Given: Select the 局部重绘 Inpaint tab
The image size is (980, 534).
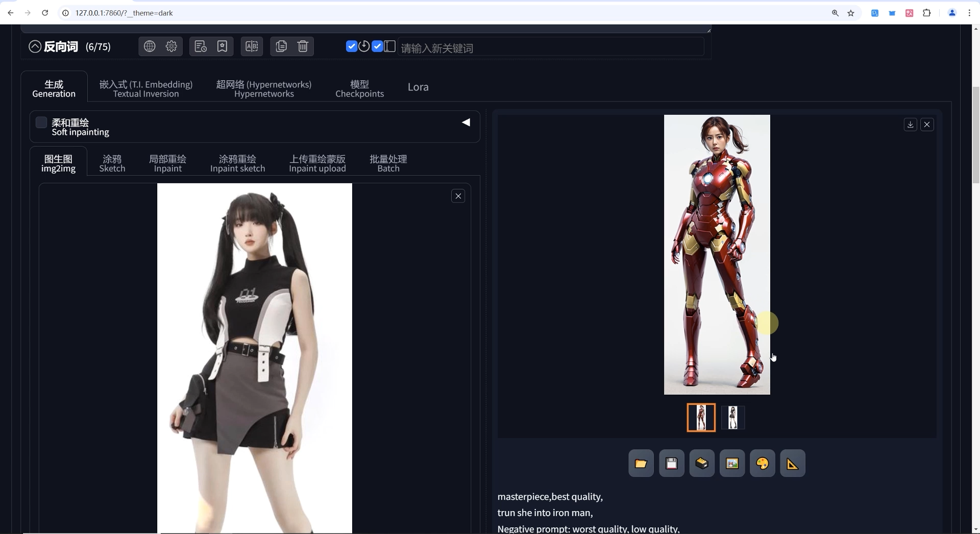Looking at the screenshot, I should point(167,163).
